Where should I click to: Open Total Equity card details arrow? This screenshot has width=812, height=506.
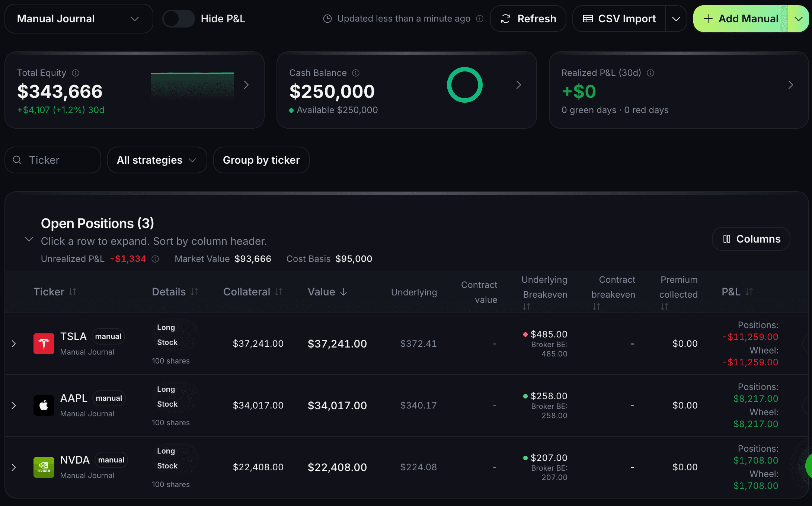(x=246, y=85)
